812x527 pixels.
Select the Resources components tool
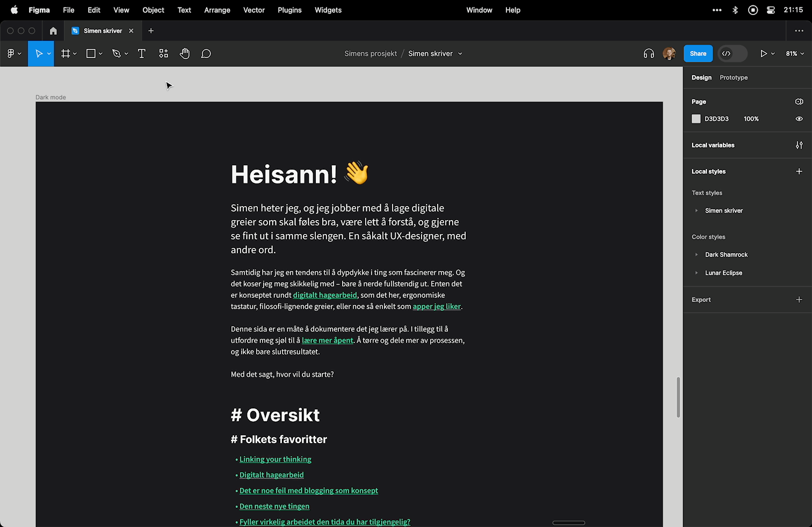tap(164, 54)
